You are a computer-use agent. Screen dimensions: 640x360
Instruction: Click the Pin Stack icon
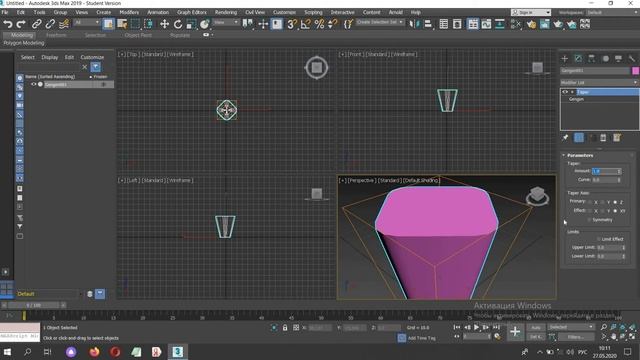coord(565,138)
